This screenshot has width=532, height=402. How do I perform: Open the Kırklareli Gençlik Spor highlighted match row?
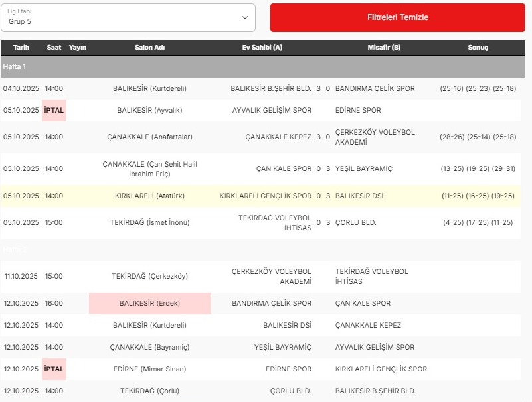point(266,196)
